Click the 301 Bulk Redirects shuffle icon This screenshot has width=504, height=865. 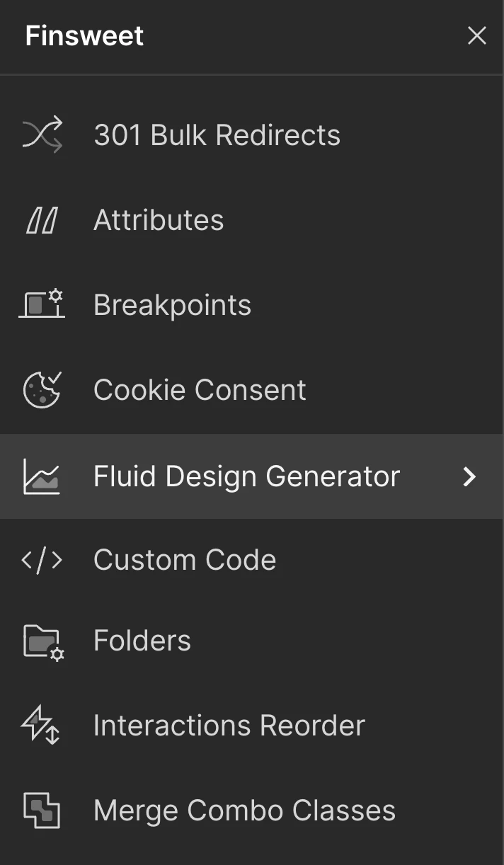coord(41,134)
